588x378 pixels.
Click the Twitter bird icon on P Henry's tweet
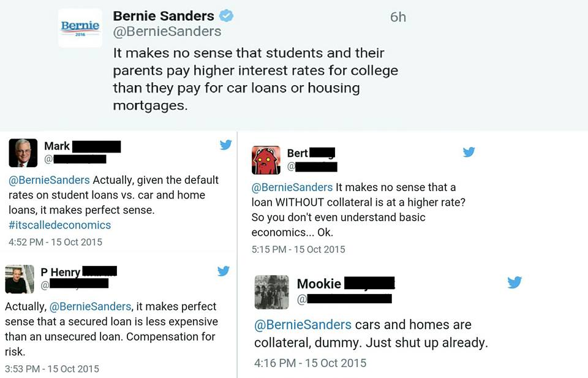[x=223, y=271]
